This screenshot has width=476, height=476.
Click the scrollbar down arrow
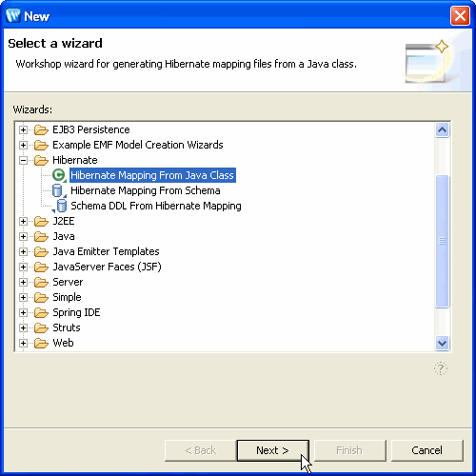(442, 343)
